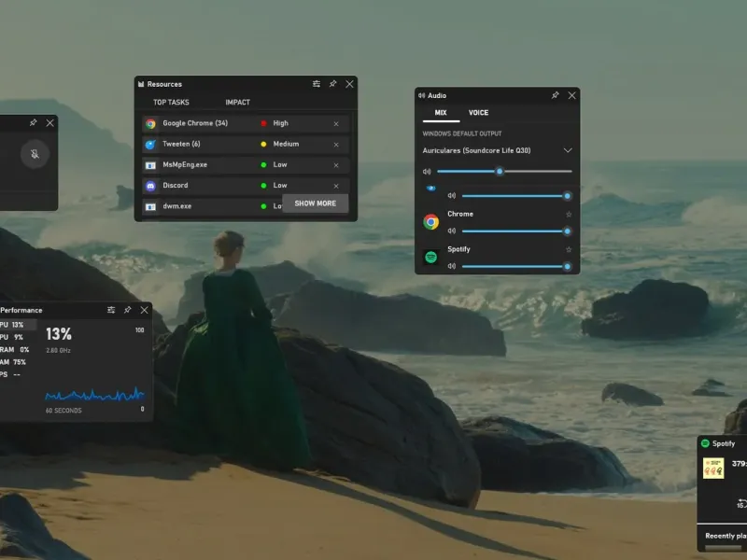Select the RAM 75% metric

pyautogui.click(x=13, y=362)
